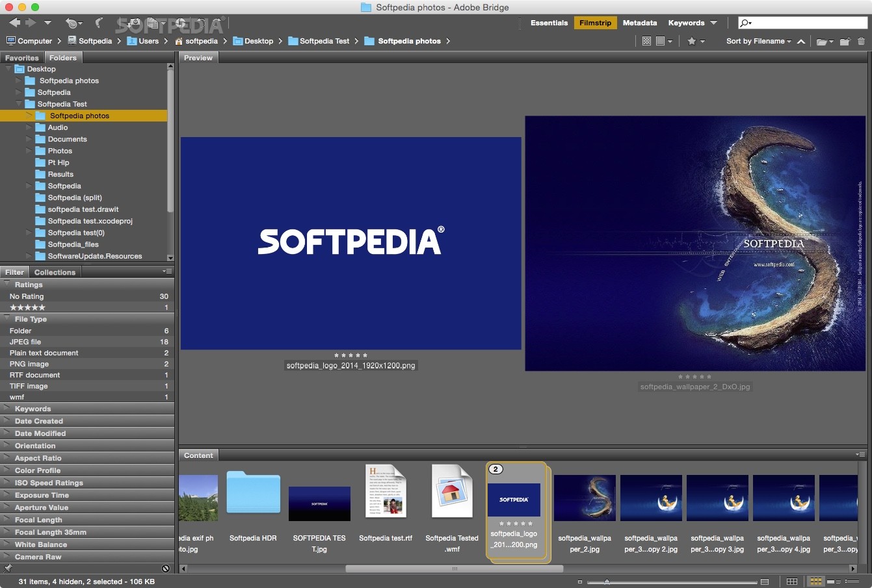The image size is (872, 588).
Task: Navigate to Softpedia Test in path bar
Action: point(319,41)
